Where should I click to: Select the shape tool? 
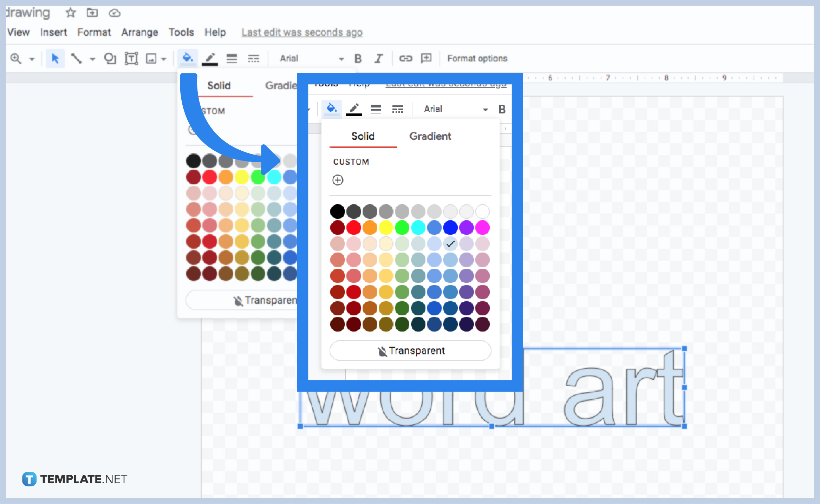110,58
